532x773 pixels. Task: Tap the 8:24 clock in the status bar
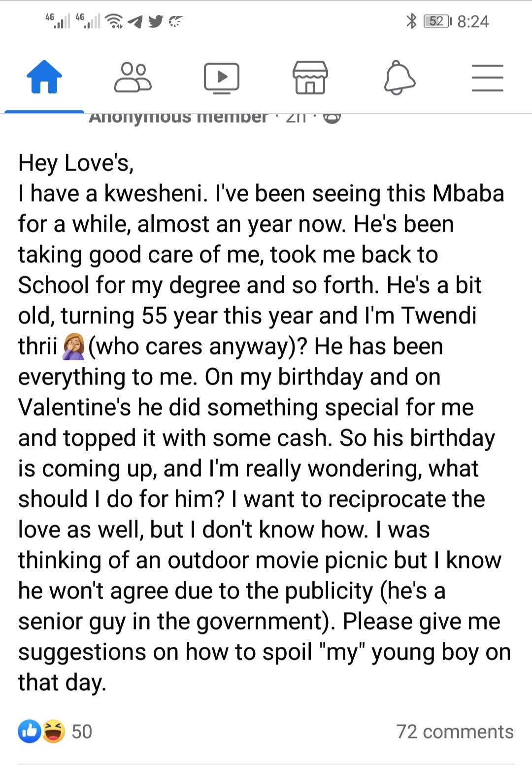(473, 21)
